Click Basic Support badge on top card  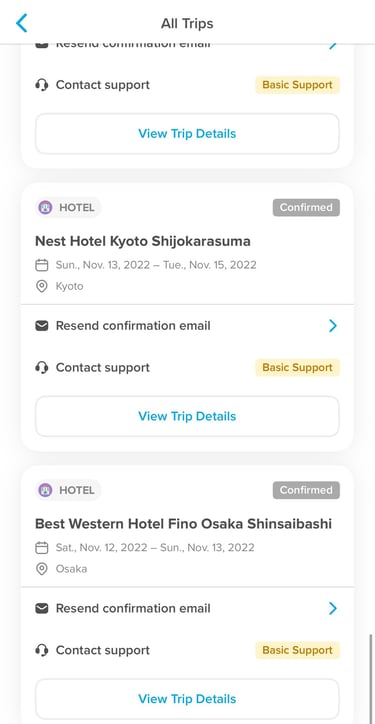pyautogui.click(x=297, y=85)
